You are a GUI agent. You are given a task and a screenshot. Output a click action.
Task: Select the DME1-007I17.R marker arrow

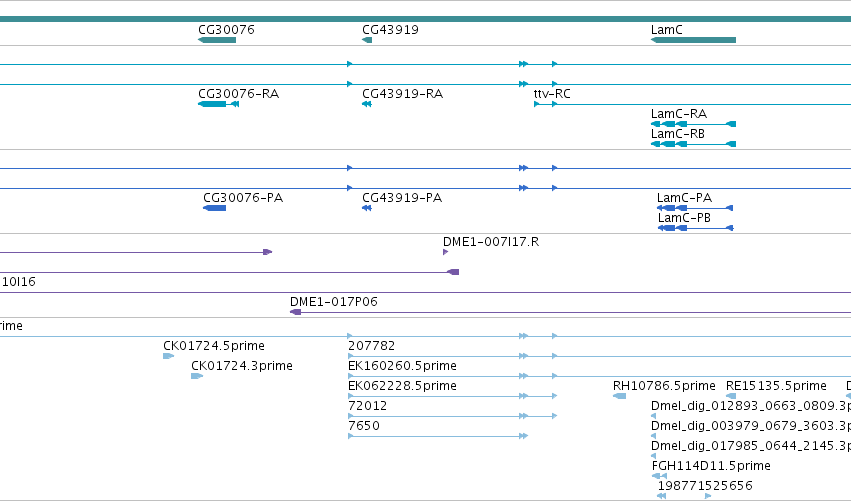point(446,252)
